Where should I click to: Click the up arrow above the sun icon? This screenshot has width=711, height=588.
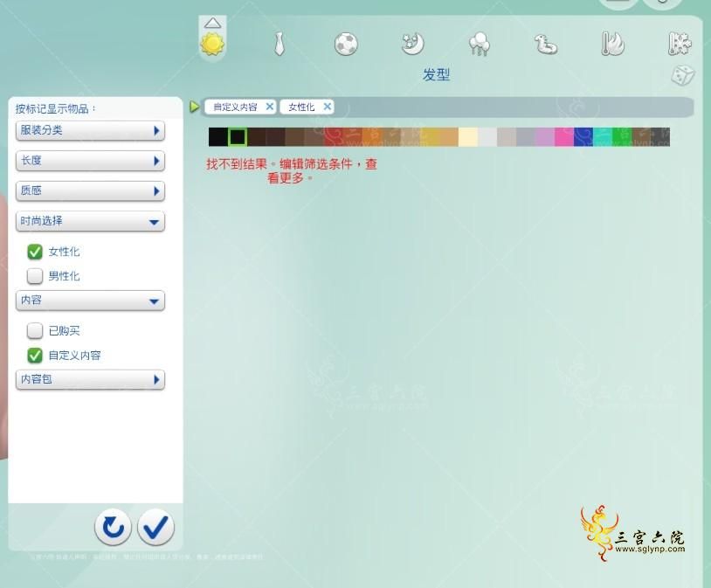point(212,23)
